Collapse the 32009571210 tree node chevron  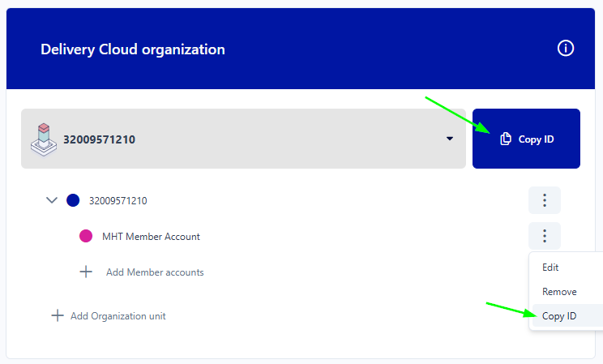click(x=53, y=200)
